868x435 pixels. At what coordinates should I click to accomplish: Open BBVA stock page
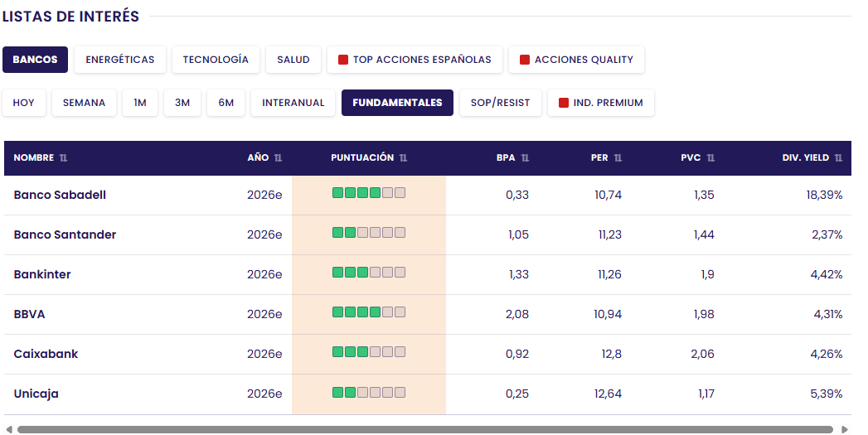point(29,314)
